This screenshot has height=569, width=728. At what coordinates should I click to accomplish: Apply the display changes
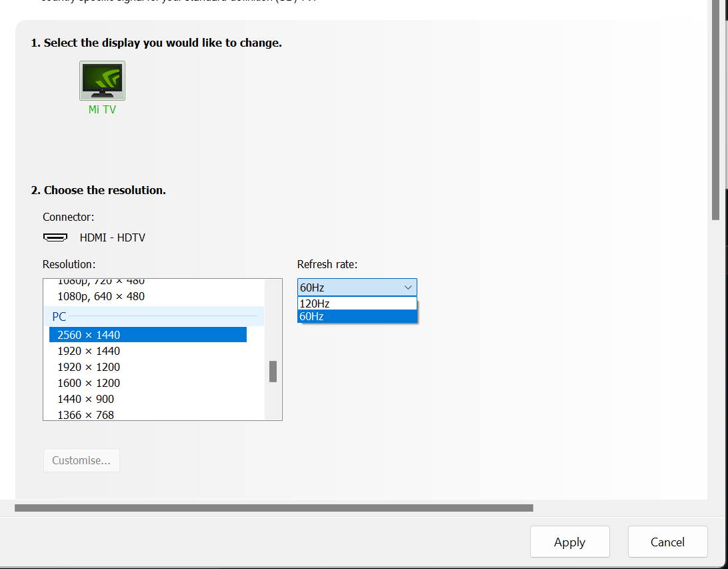[569, 542]
